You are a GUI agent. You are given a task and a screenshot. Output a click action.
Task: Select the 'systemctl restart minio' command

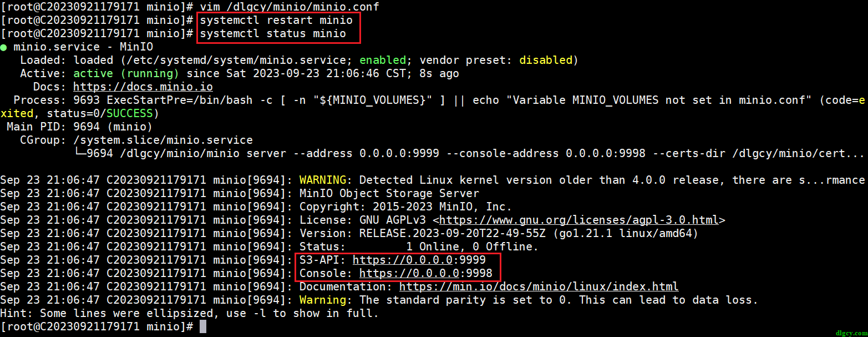(276, 20)
